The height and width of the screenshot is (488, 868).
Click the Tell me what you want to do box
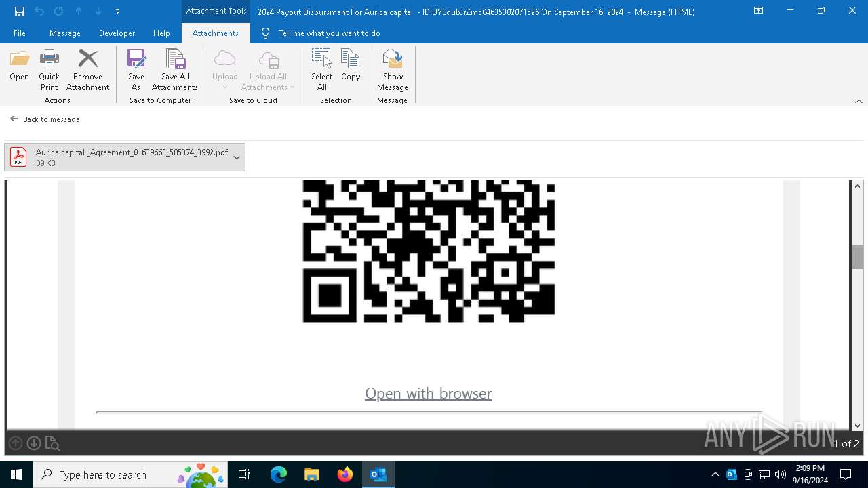(x=329, y=33)
